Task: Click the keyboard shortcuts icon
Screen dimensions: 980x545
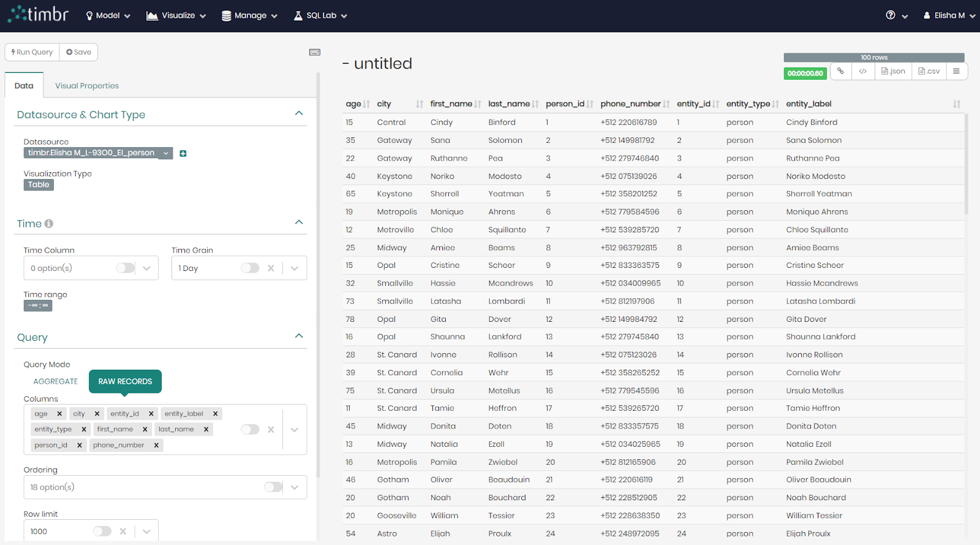Action: coord(315,52)
